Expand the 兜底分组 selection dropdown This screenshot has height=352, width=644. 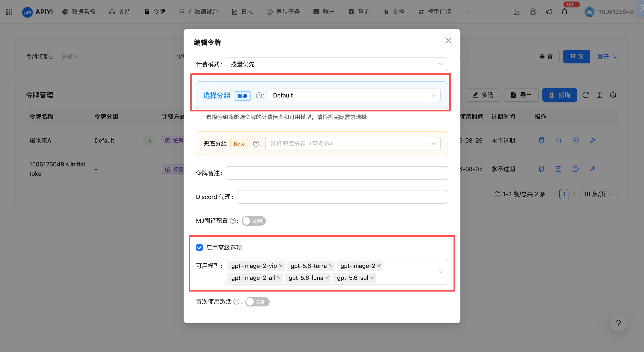point(352,144)
